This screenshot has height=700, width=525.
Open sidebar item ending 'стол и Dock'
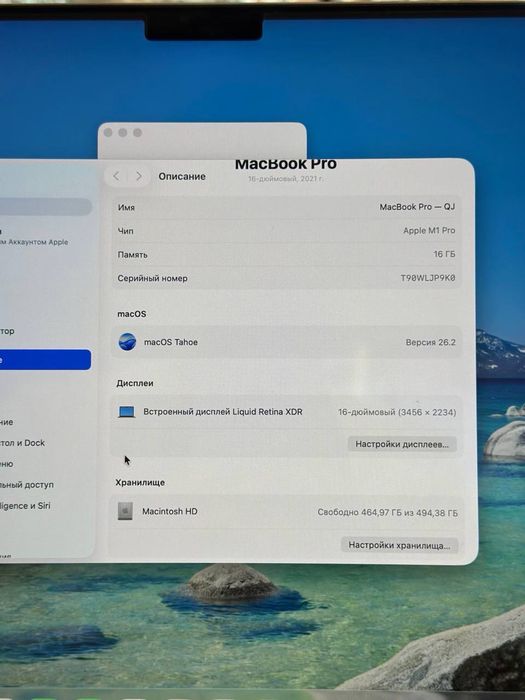(22, 443)
